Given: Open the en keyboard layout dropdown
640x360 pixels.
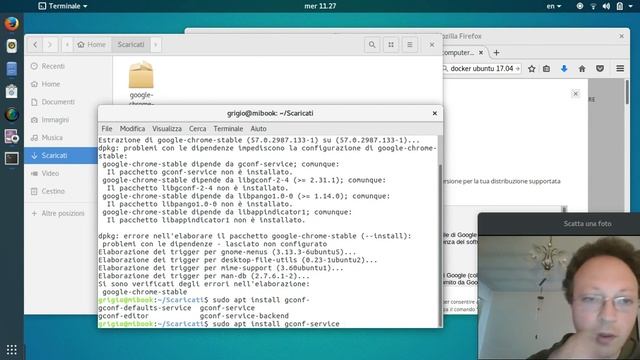Looking at the screenshot, I should [x=554, y=6].
